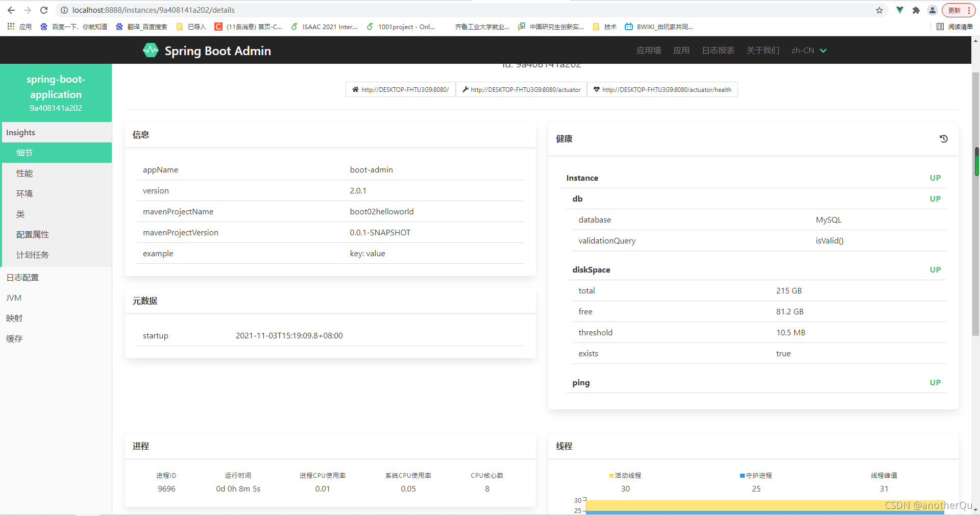Expand the zh-CN language dropdown

(x=809, y=50)
